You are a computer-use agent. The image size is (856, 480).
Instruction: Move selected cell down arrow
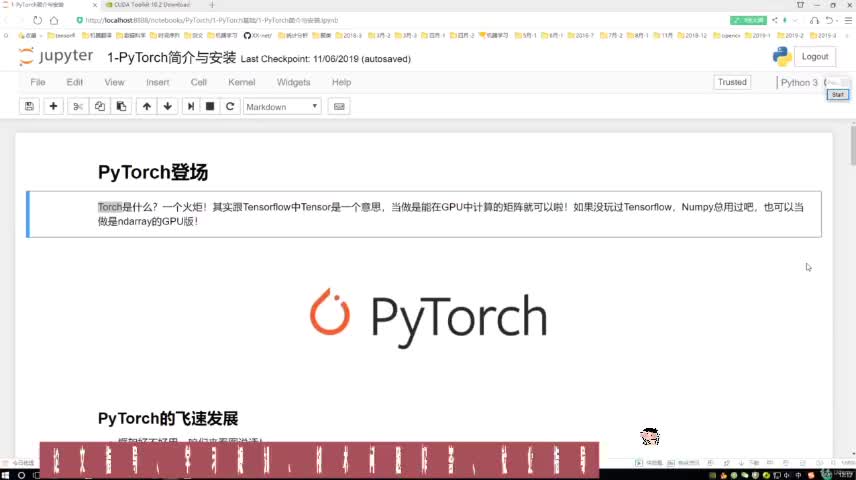[168, 106]
